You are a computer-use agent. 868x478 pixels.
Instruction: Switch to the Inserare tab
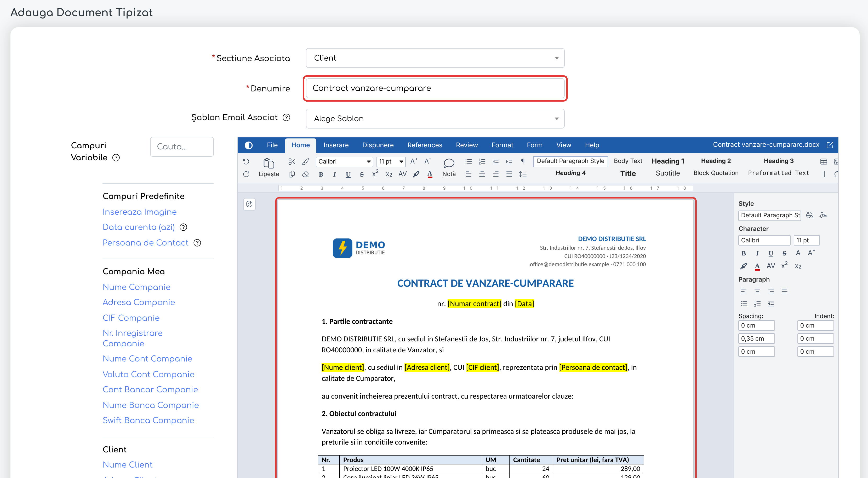click(336, 145)
